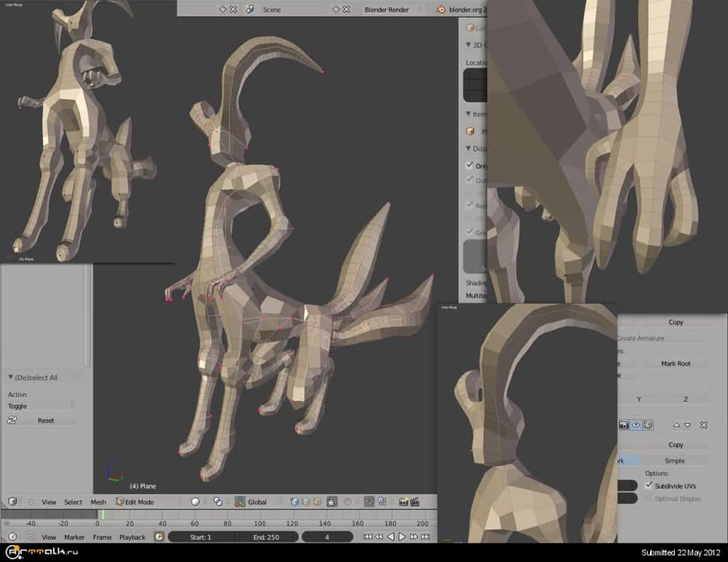728x562 pixels.
Task: Open the timeline Marker menu
Action: (74, 537)
